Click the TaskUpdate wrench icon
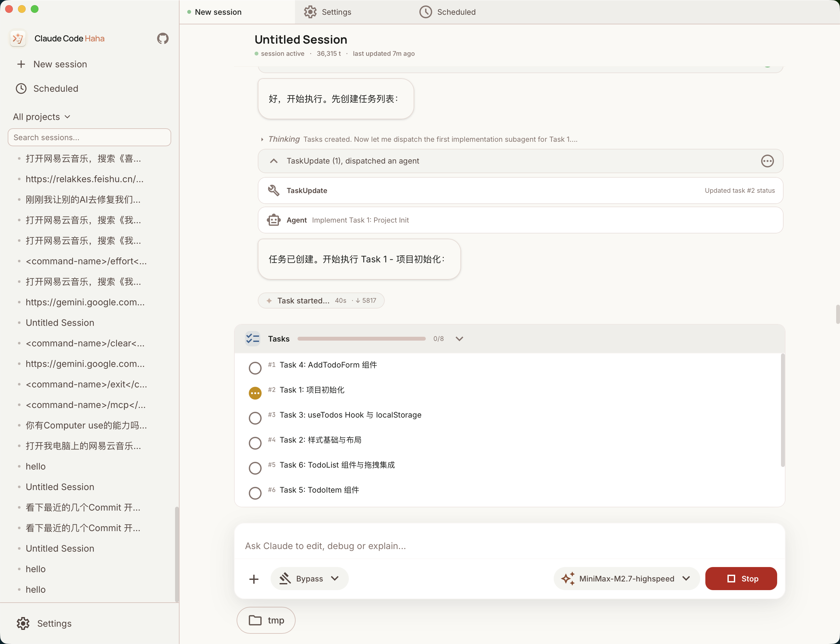The width and height of the screenshot is (840, 644). (273, 191)
